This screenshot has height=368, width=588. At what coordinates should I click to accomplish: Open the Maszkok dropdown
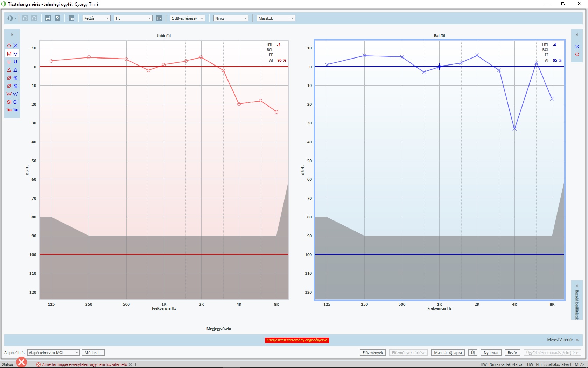click(276, 18)
